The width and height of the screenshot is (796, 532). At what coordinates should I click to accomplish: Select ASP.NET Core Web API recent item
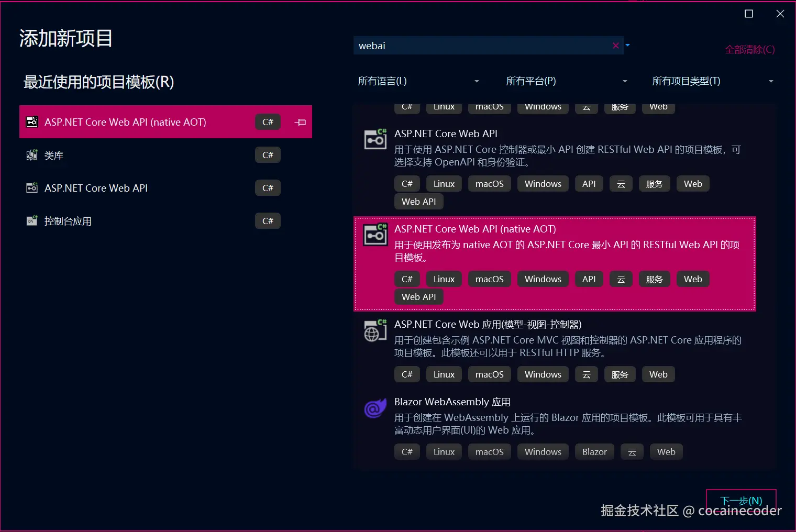click(165, 188)
